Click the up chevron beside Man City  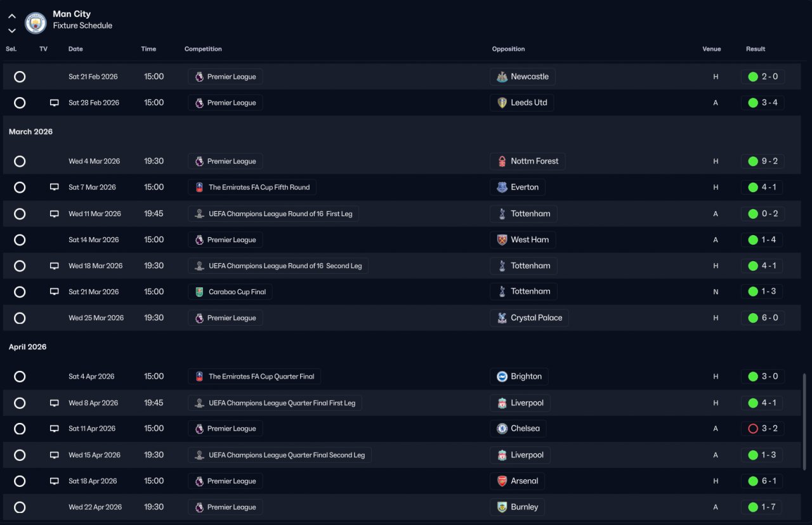12,16
